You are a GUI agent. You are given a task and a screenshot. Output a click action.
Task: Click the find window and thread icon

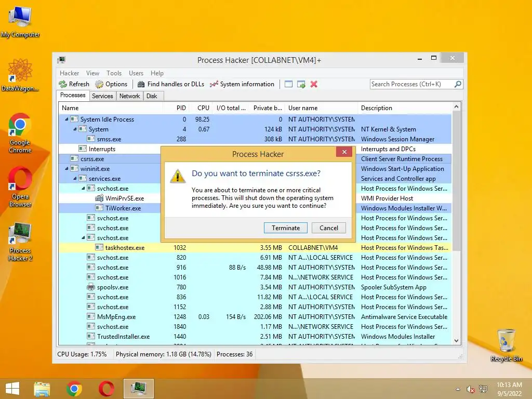[301, 84]
